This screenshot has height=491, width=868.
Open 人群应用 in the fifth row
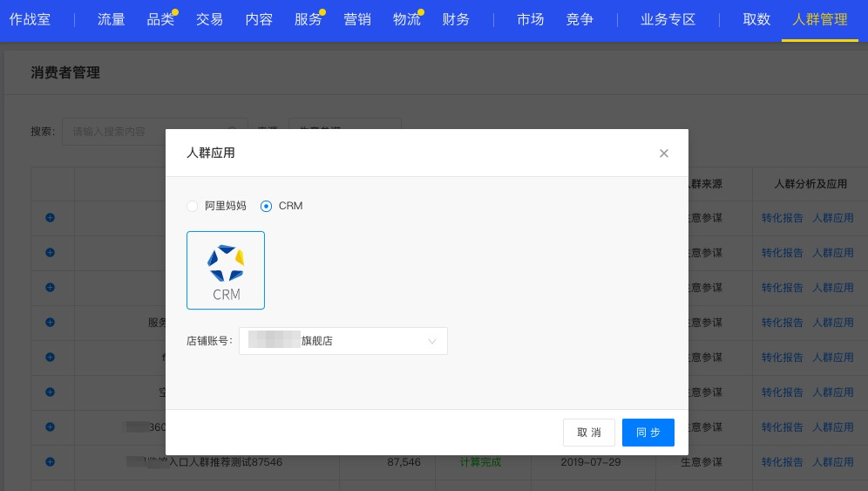833,358
